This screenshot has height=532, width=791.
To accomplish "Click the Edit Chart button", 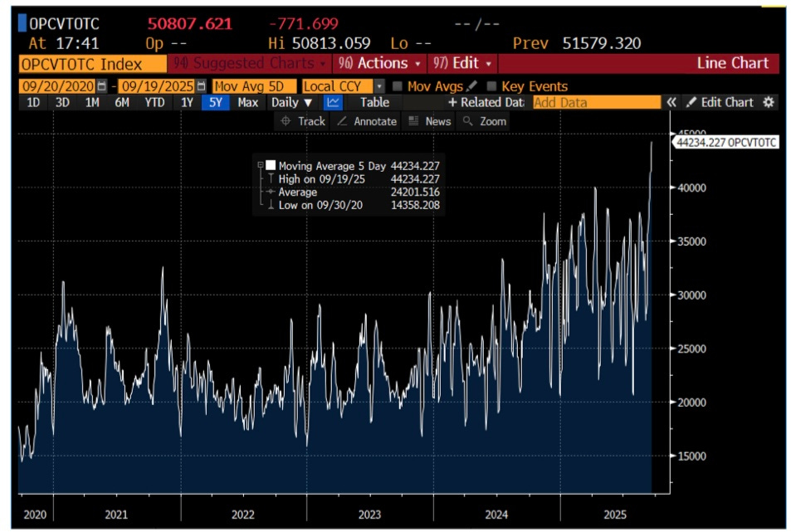I will point(720,102).
